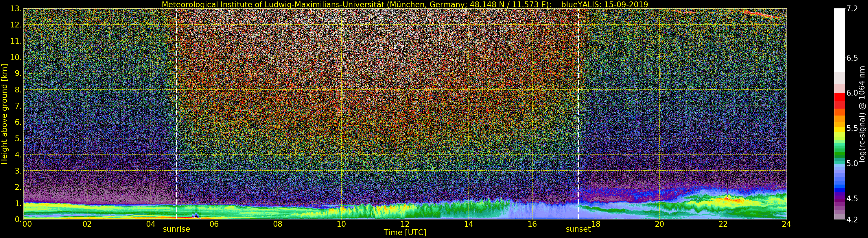
Task: Click time axis tick label '16'
Action: tap(532, 224)
